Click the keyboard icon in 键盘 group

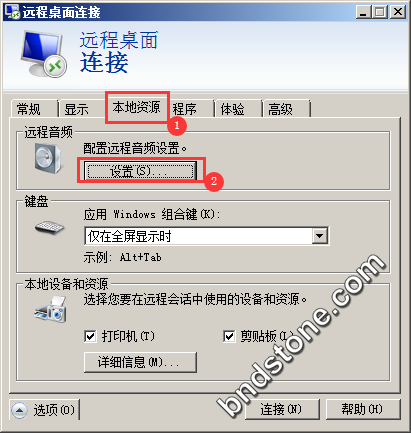click(50, 228)
